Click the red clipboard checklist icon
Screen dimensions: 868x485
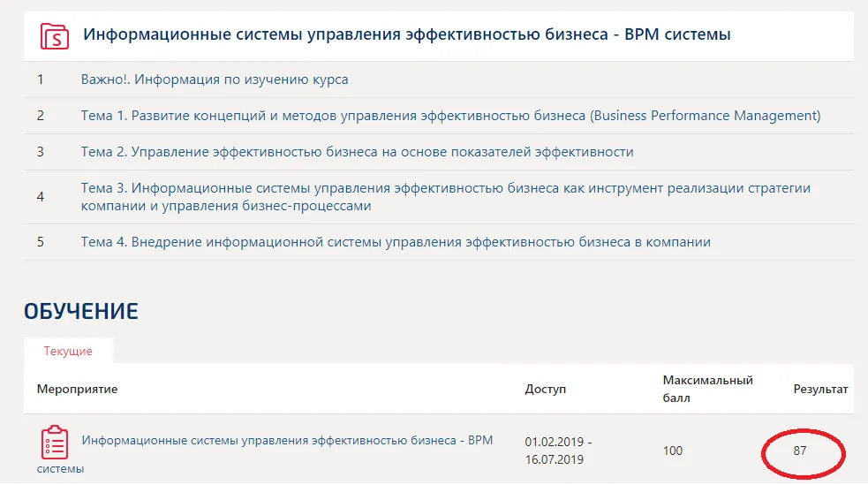(54, 442)
